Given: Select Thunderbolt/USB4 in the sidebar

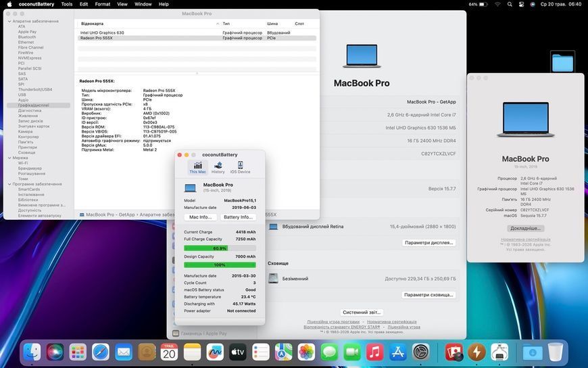Looking at the screenshot, I should [x=35, y=90].
